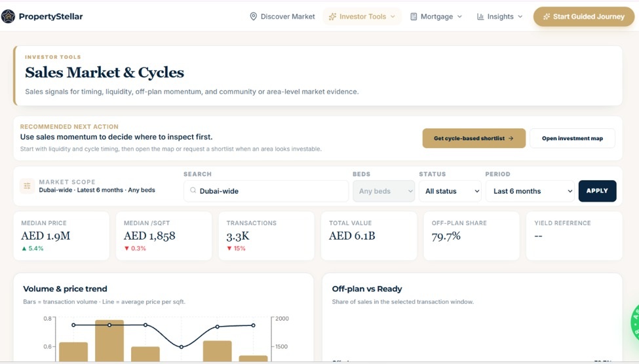
Task: Click the Discover Market pin icon
Action: click(x=253, y=16)
